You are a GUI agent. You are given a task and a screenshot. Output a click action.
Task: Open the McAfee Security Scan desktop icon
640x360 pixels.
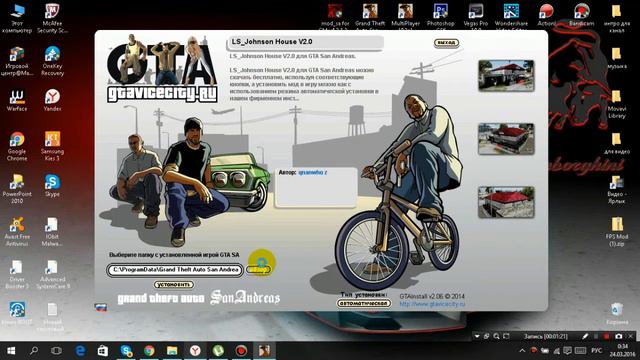click(52, 18)
